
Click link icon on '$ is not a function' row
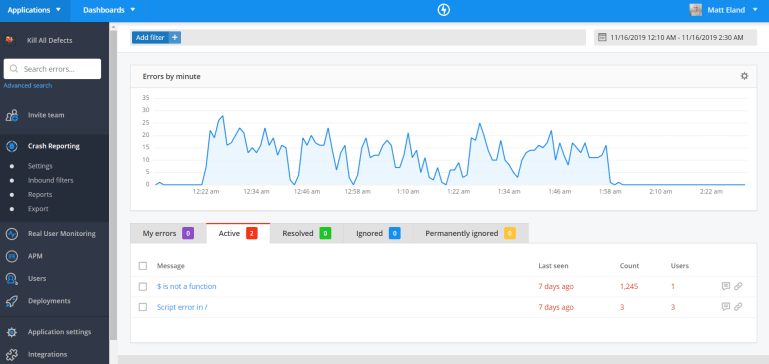click(738, 286)
